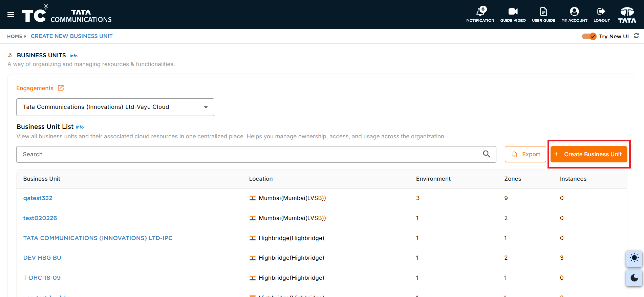Click Mumbai(Mumbai(LVSB)) in qatest332 row
This screenshot has width=644, height=297.
point(292,198)
